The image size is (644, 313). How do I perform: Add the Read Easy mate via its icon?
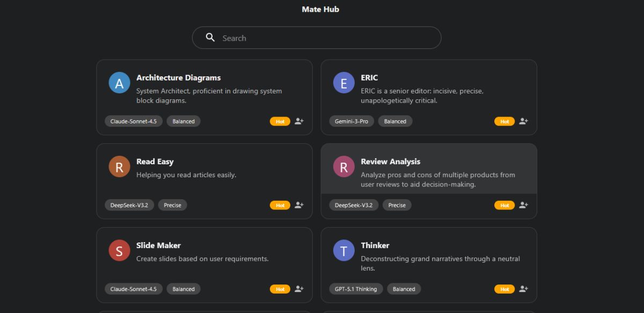[x=299, y=205]
